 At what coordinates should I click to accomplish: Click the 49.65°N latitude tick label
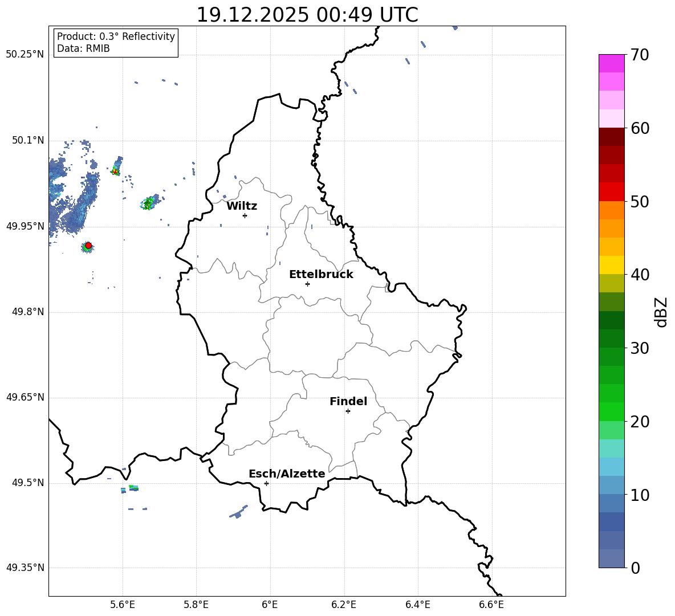click(25, 398)
